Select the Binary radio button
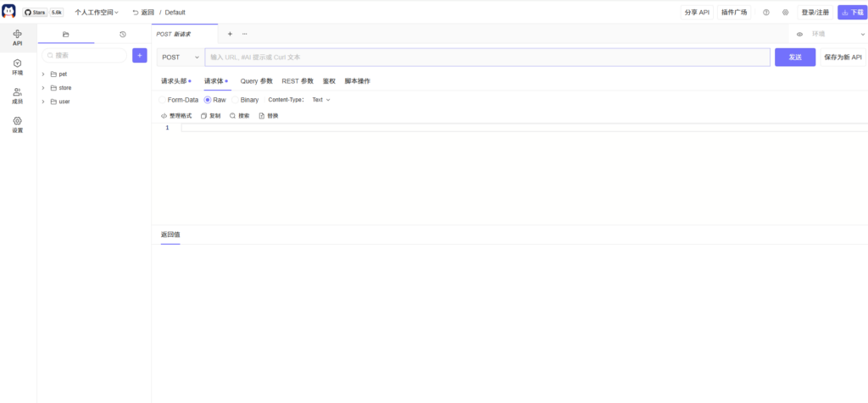868x403 pixels. 235,100
